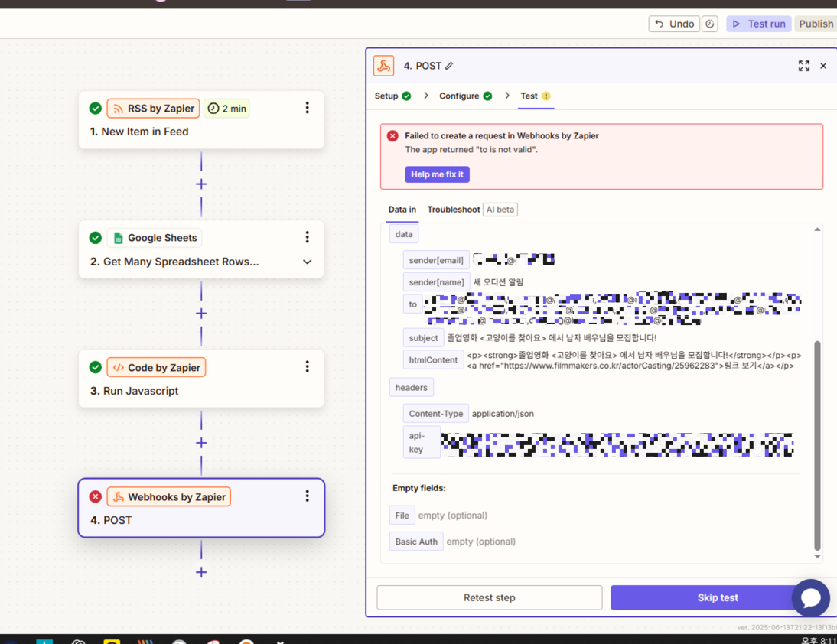This screenshot has height=644, width=837.
Task: Open version history icon next to Undo
Action: tap(709, 24)
